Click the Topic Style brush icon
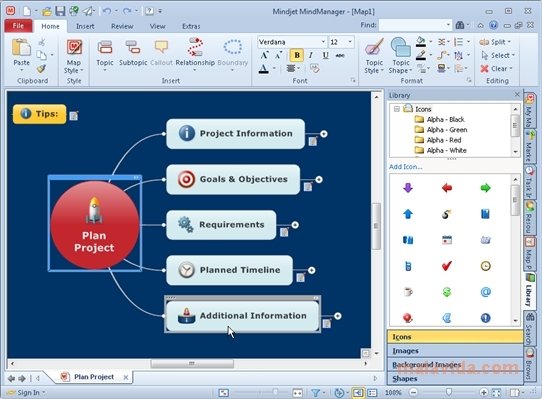 point(374,47)
